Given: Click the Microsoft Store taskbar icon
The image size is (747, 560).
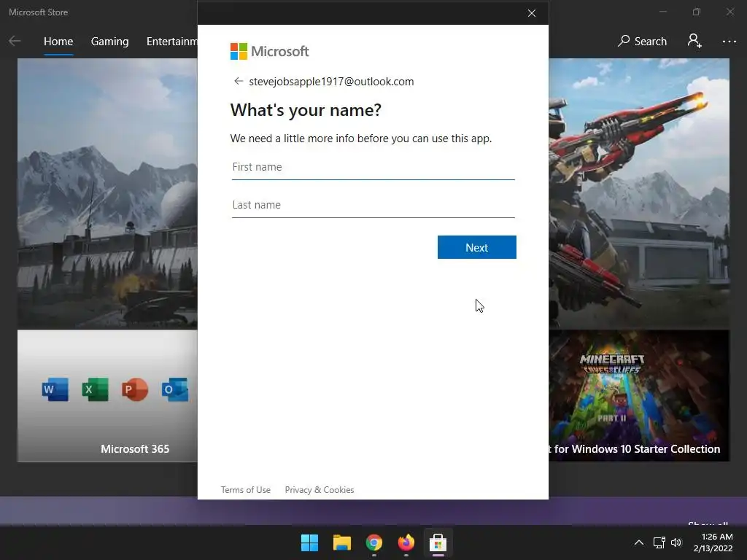Looking at the screenshot, I should [x=438, y=542].
